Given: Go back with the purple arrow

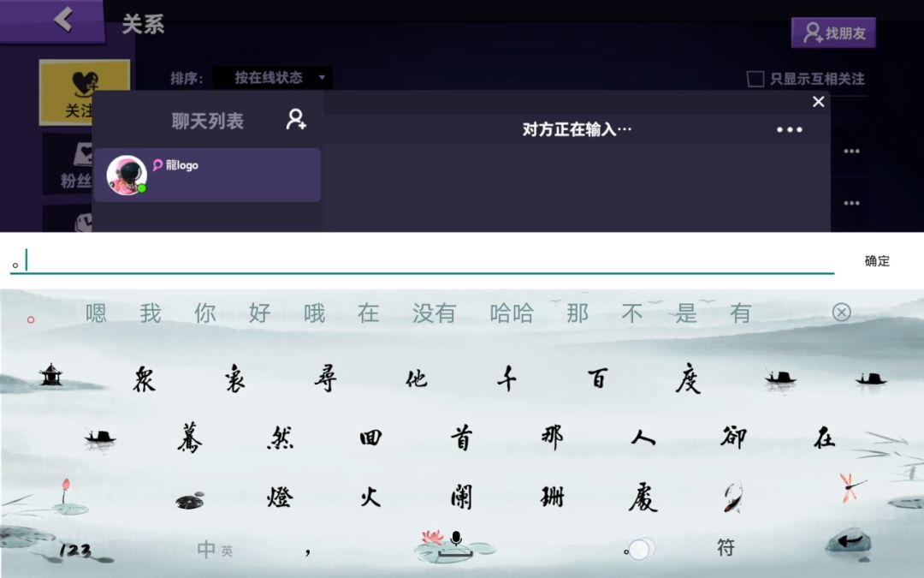Looking at the screenshot, I should tap(63, 20).
